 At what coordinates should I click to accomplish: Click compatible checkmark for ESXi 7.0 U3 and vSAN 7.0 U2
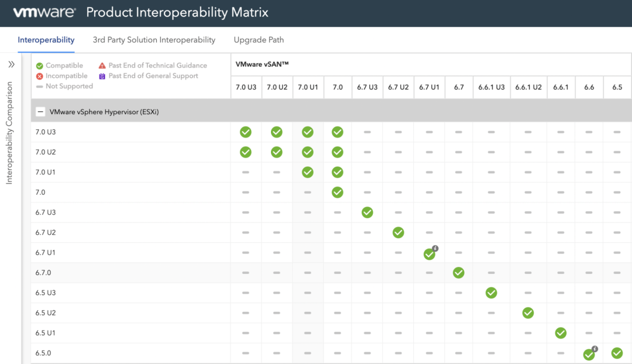coord(276,132)
